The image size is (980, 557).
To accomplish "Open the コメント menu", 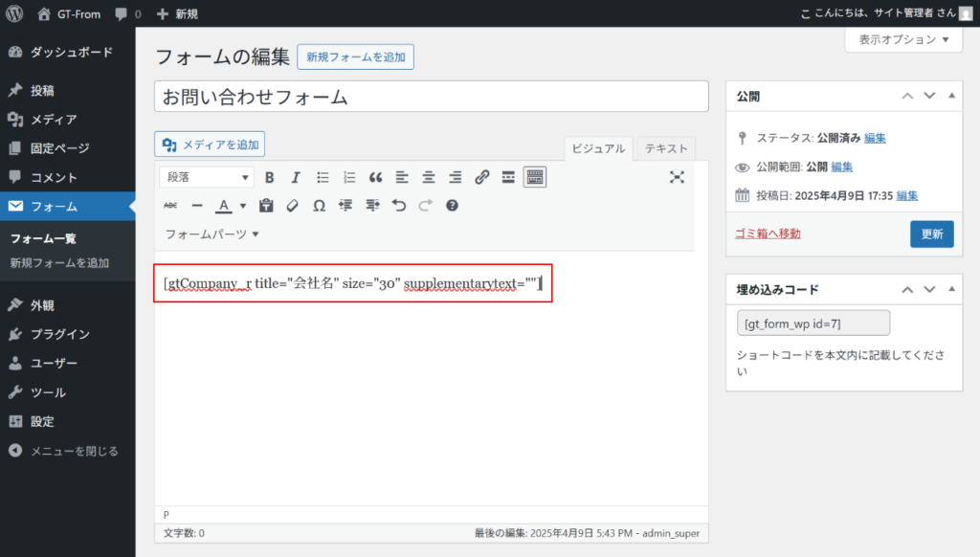I will (x=68, y=177).
